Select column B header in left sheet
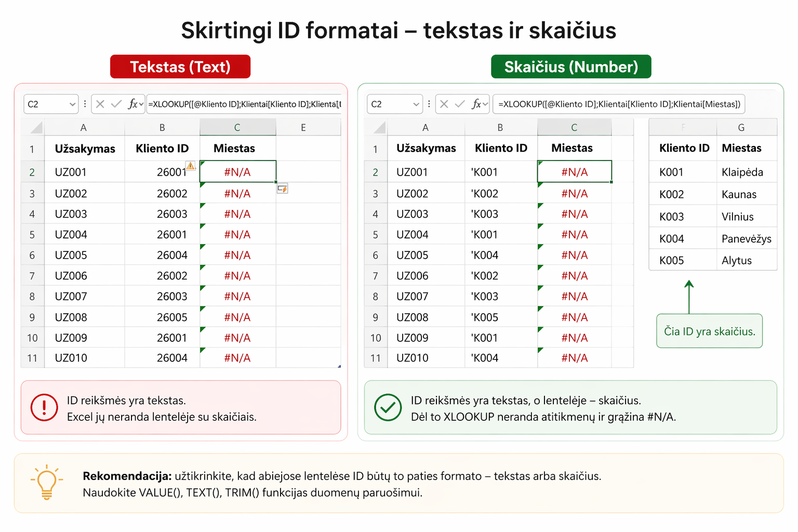798x532 pixels. pos(162,127)
